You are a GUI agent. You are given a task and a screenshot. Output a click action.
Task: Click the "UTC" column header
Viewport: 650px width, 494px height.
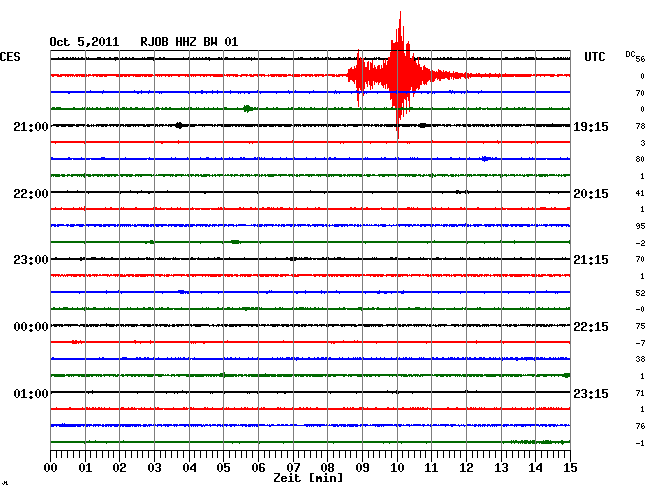click(x=594, y=57)
